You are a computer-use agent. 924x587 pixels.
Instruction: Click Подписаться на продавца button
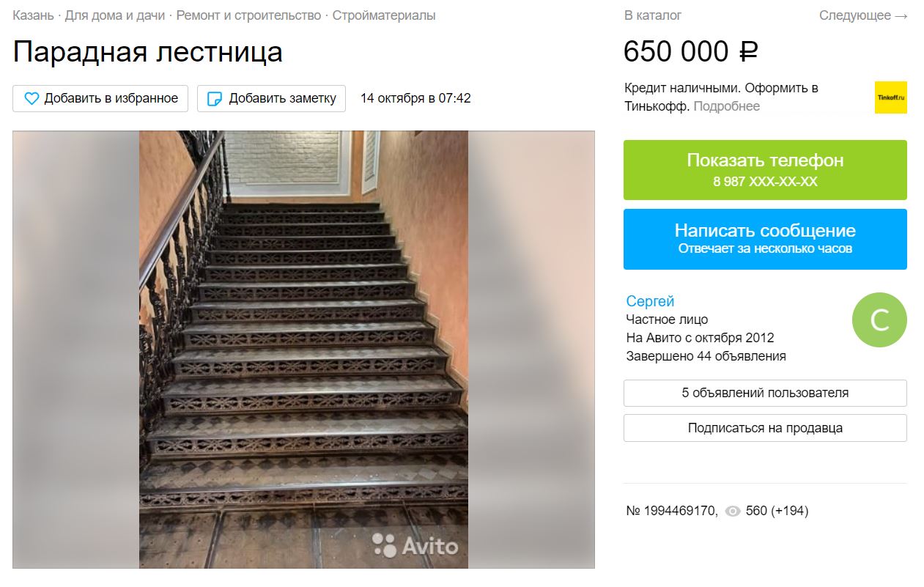(x=765, y=428)
